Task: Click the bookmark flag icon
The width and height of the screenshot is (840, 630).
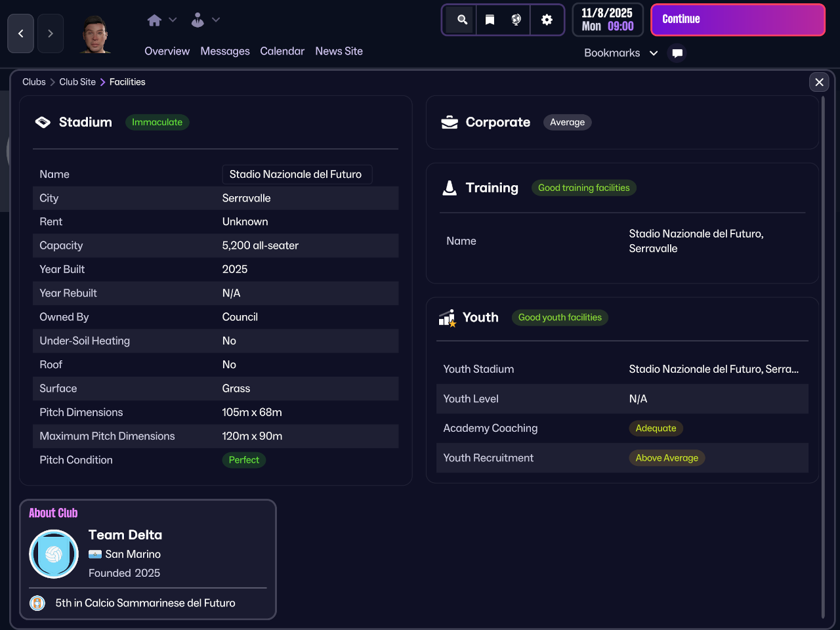Action: [x=490, y=20]
